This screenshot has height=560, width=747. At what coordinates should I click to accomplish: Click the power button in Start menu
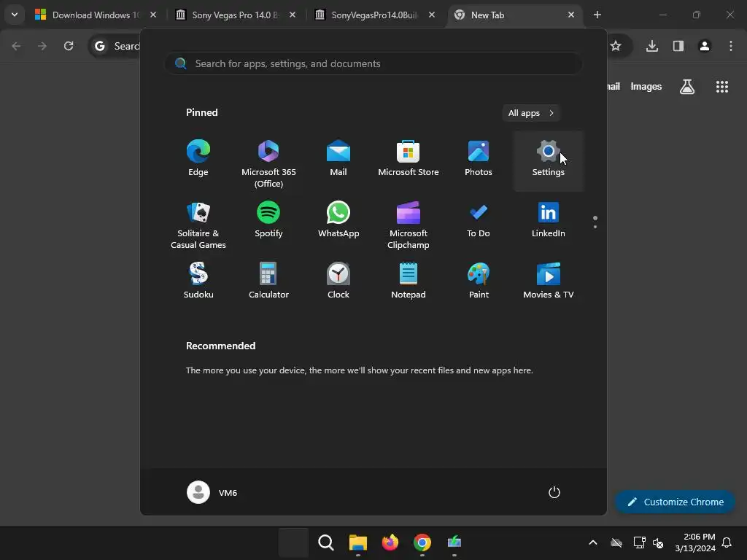(x=554, y=492)
